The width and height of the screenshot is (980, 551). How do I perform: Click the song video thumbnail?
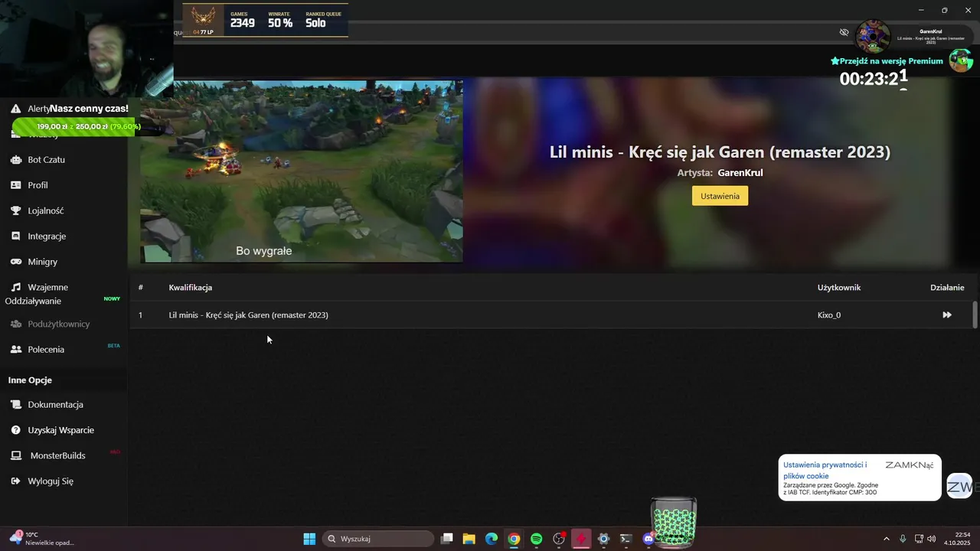coord(302,171)
